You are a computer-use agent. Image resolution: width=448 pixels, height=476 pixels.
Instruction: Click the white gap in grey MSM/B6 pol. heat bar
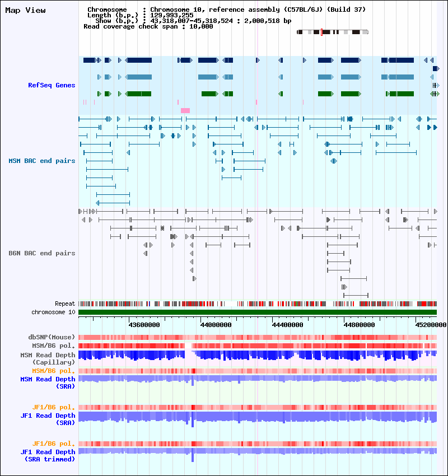tap(189, 346)
